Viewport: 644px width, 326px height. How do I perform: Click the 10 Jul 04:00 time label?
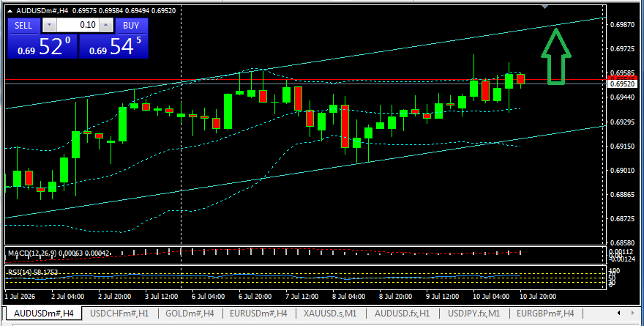(x=490, y=297)
